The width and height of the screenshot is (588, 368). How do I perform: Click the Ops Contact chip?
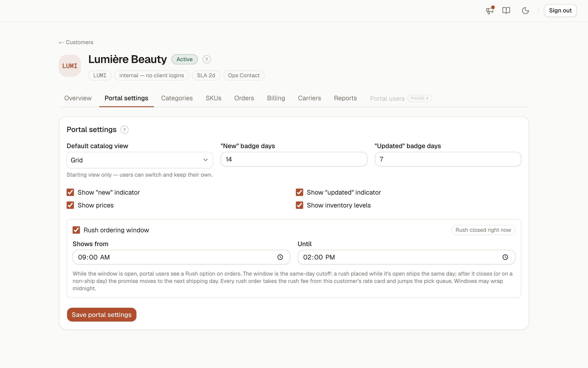click(x=244, y=75)
